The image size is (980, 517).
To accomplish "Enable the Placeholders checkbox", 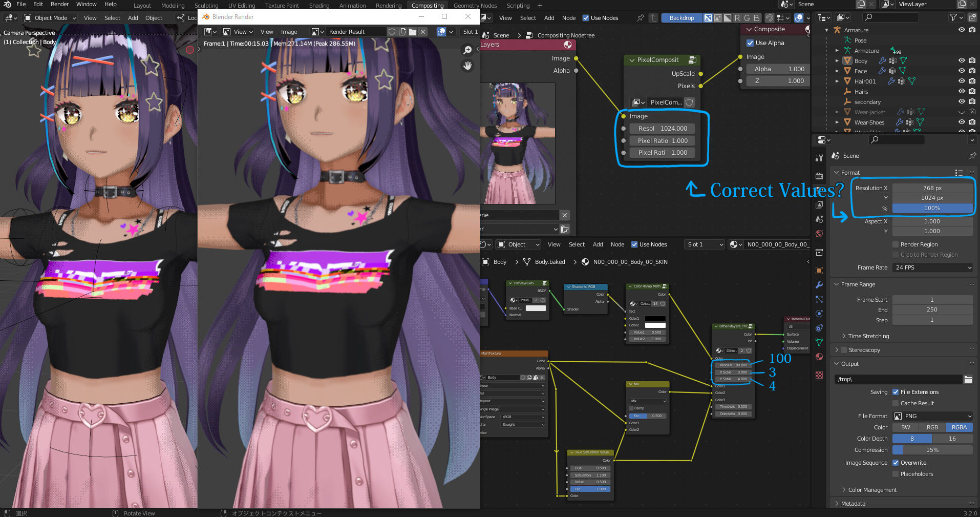I will click(896, 474).
